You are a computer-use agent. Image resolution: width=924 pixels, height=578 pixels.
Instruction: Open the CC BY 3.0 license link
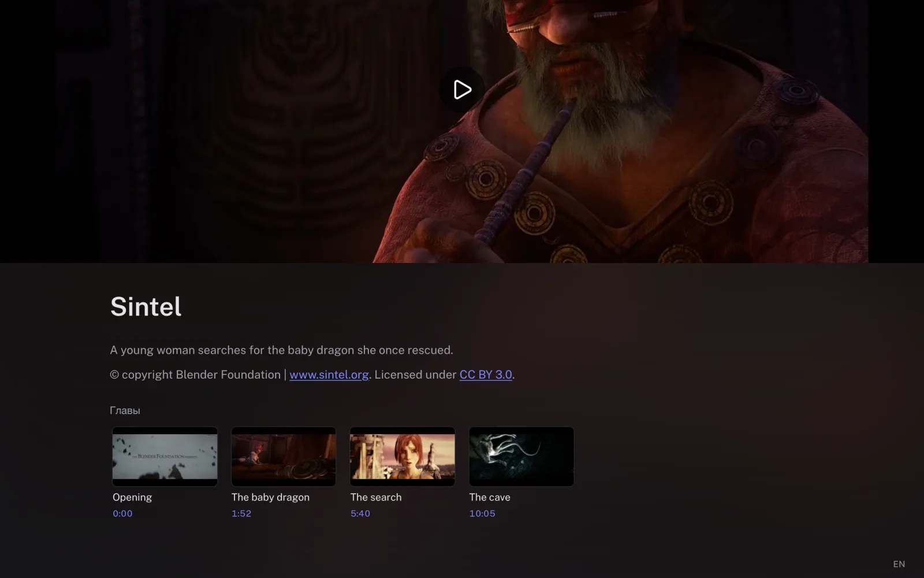(x=486, y=375)
